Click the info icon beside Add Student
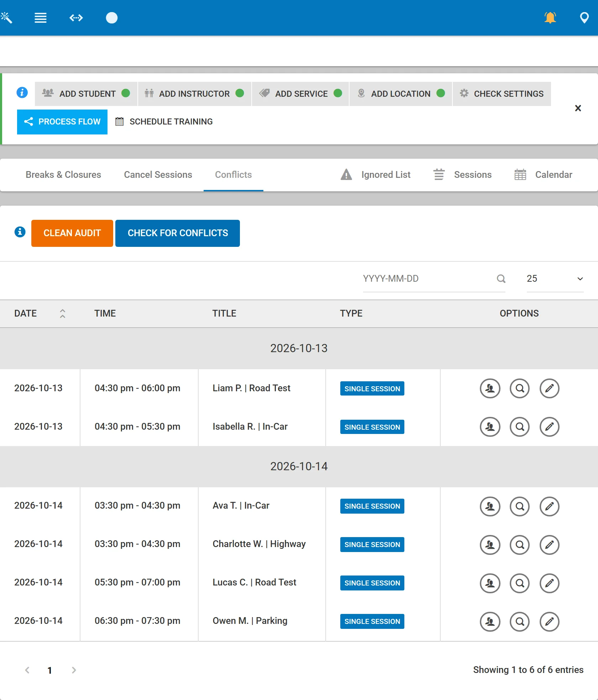598x700 pixels. coord(22,92)
